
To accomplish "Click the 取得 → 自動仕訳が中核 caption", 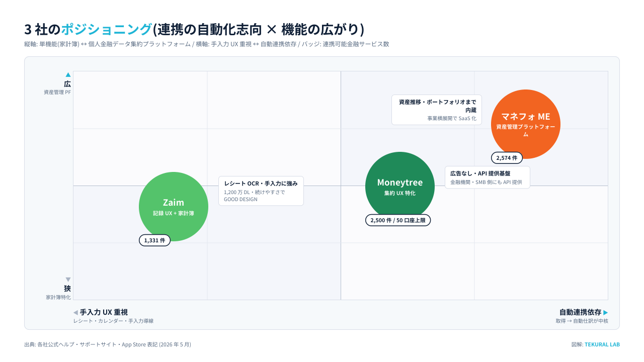I will pos(582,321).
